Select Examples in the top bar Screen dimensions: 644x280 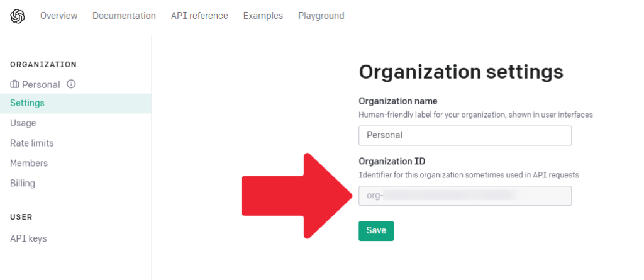263,16
